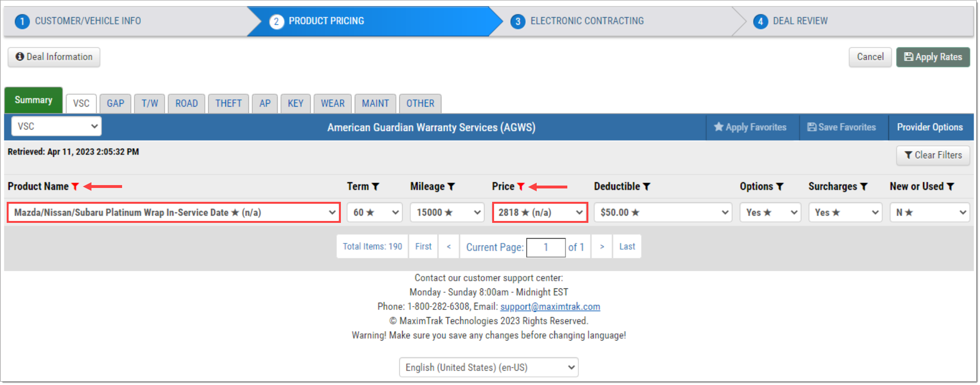Go to the previous page arrow
The image size is (980, 385).
(449, 246)
